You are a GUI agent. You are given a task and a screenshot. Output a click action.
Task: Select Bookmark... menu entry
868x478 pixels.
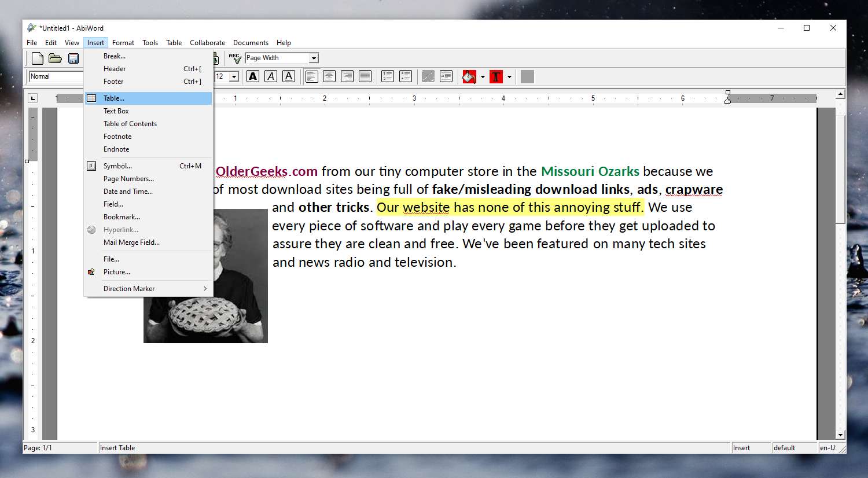(149, 217)
